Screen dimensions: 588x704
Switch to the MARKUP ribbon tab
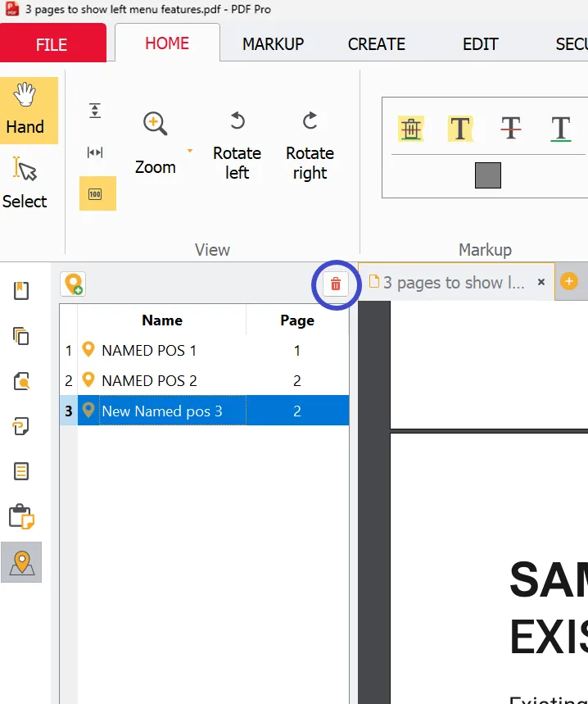coord(274,44)
